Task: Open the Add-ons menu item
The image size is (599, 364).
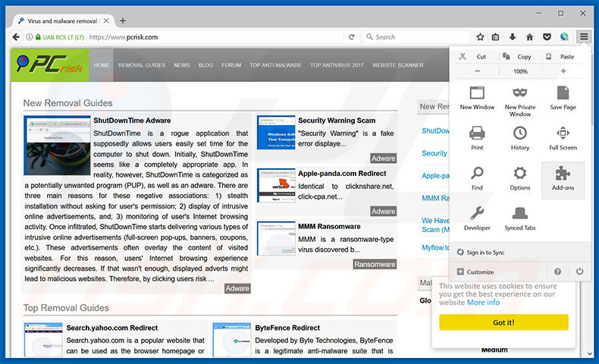Action: 563,180
